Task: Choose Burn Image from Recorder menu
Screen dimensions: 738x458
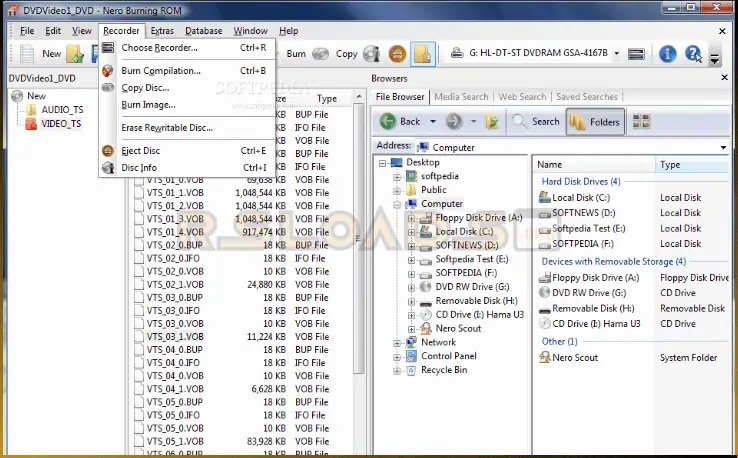Action: (x=148, y=104)
